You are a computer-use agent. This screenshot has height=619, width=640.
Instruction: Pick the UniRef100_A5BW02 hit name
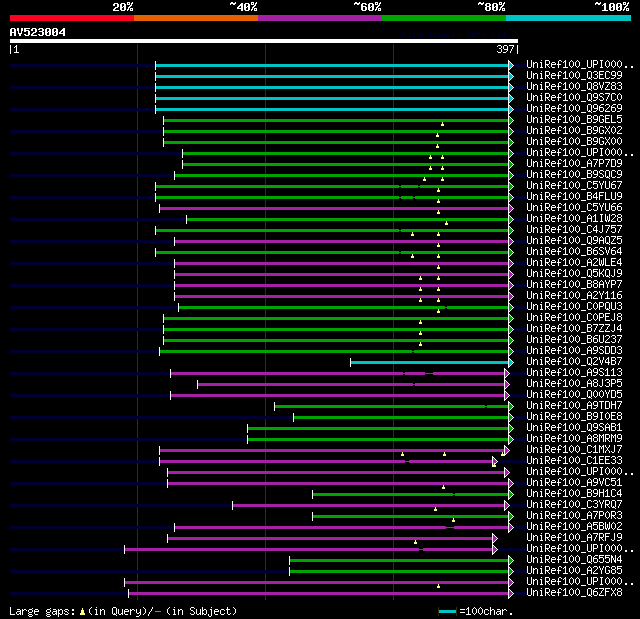(x=574, y=527)
